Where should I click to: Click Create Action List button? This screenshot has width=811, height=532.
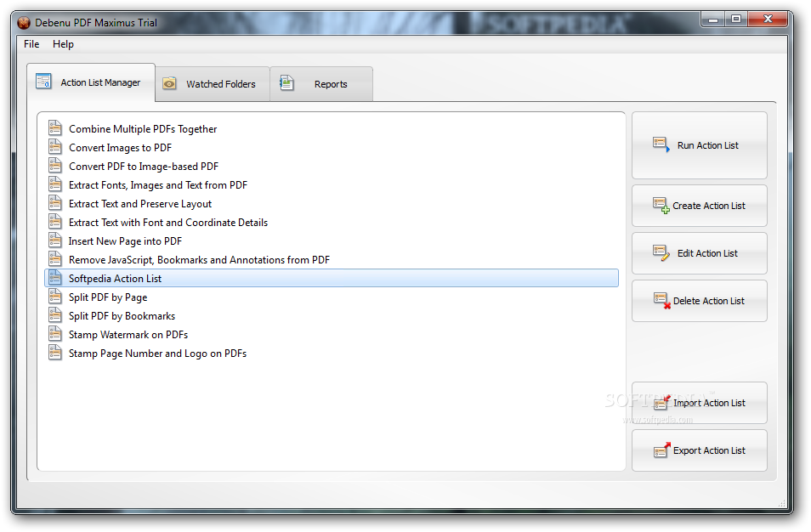[700, 206]
